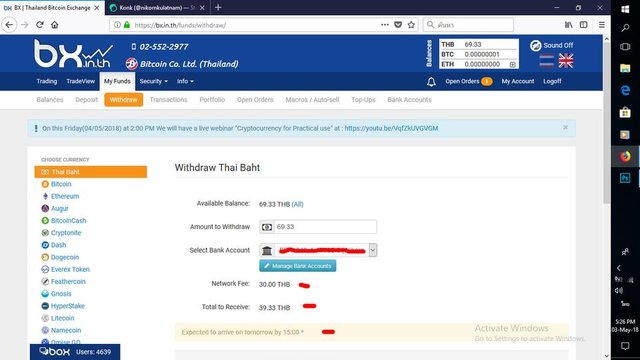Bookmark this page star icon
640x360 pixels.
click(411, 25)
